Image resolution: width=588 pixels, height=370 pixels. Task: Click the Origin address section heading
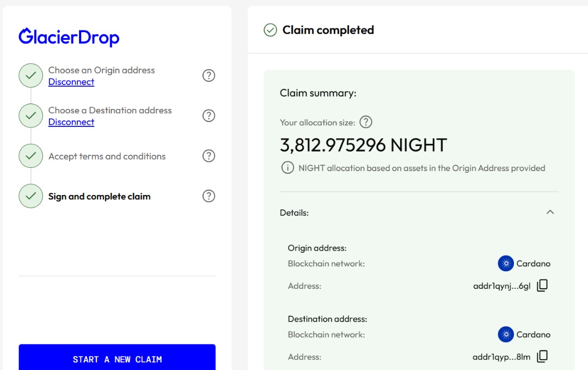point(317,248)
